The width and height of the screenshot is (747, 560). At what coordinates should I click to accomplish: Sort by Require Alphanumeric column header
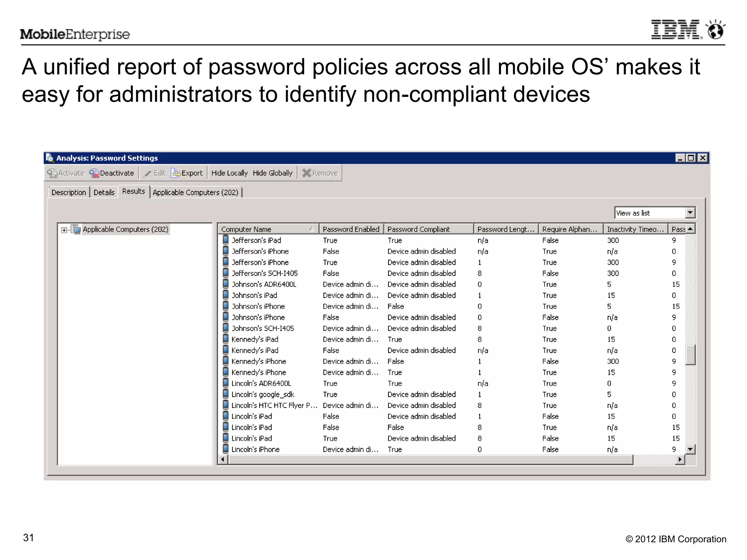[x=571, y=229]
